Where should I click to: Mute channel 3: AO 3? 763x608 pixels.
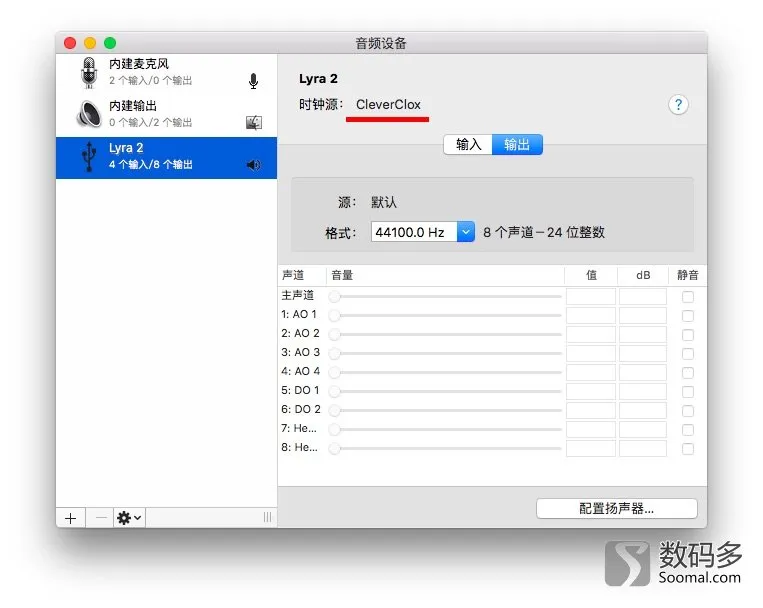click(x=688, y=353)
